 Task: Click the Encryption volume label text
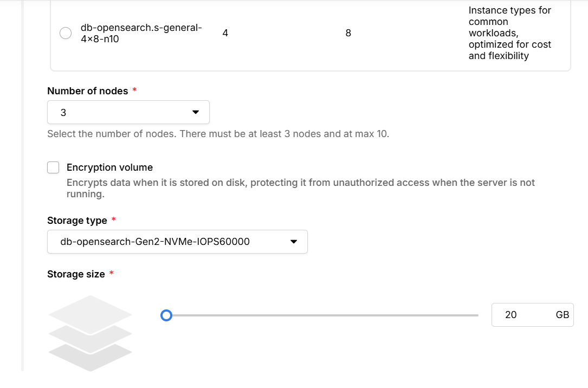(109, 167)
